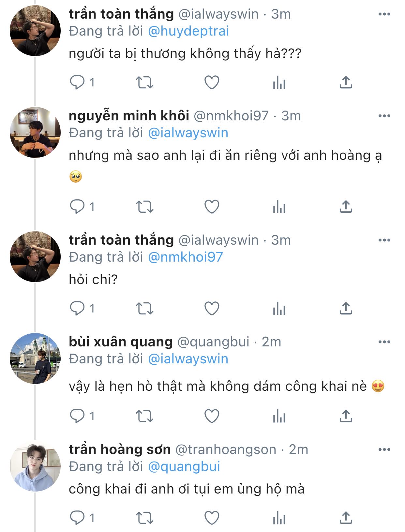Reply to bùi xuân quang's tweet
This screenshot has height=532, width=405.
pos(77,416)
